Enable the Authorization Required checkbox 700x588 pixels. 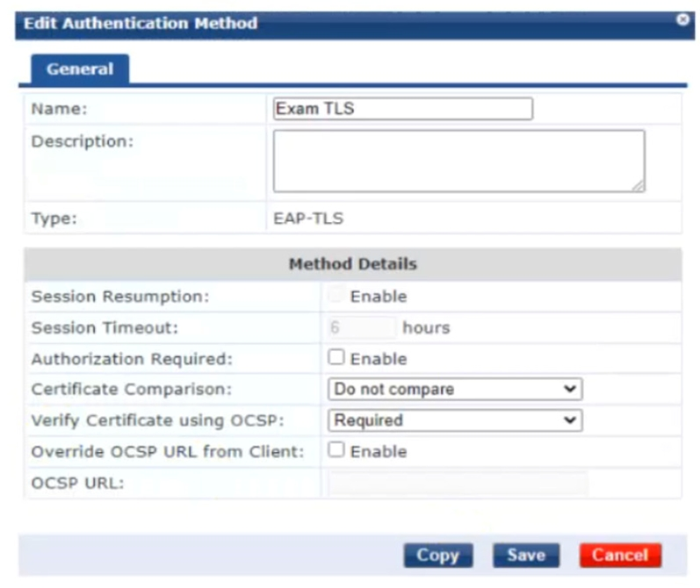336,357
